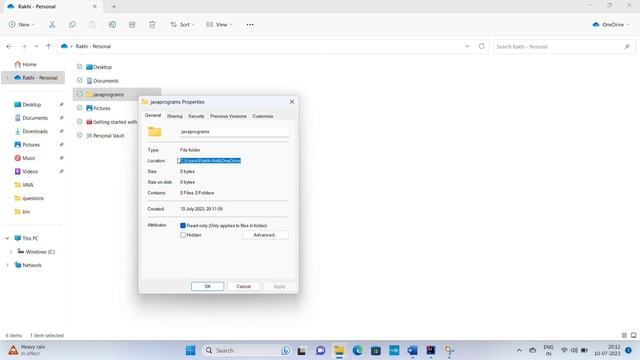
Task: Switch to the Previous Versions tab
Action: (x=228, y=116)
